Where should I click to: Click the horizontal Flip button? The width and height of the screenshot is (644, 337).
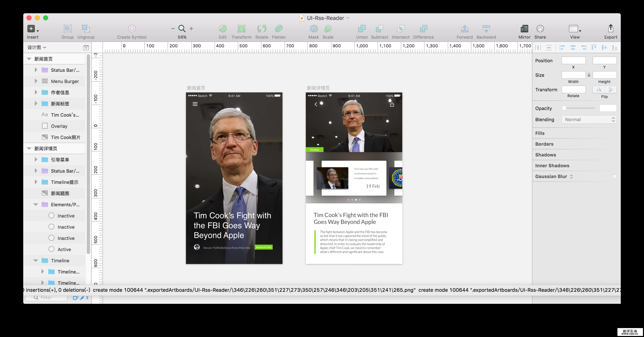click(599, 89)
